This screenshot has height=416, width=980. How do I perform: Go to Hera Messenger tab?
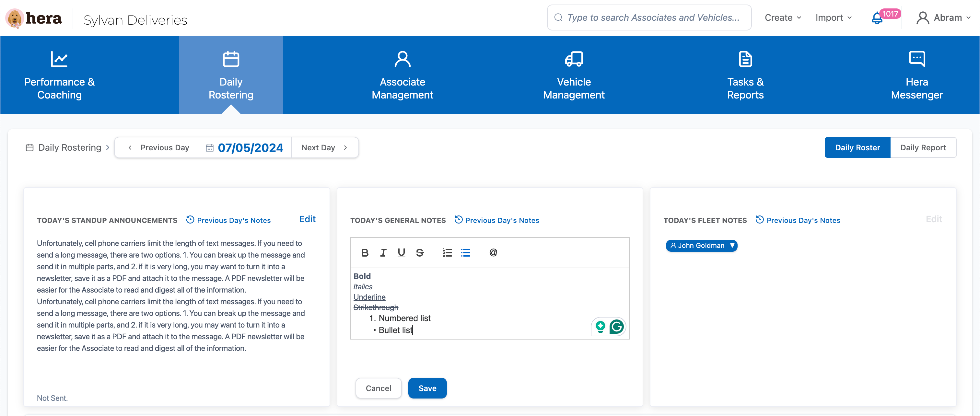click(916, 75)
